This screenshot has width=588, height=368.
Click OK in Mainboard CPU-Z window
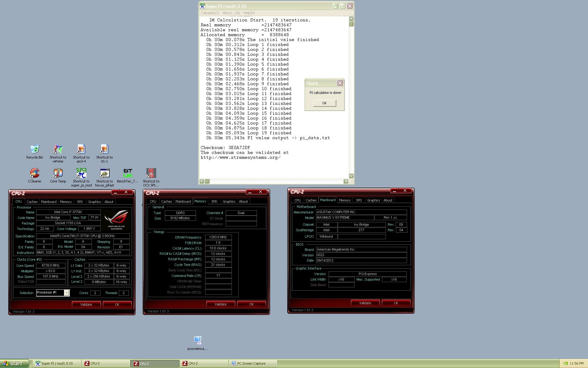point(396,303)
